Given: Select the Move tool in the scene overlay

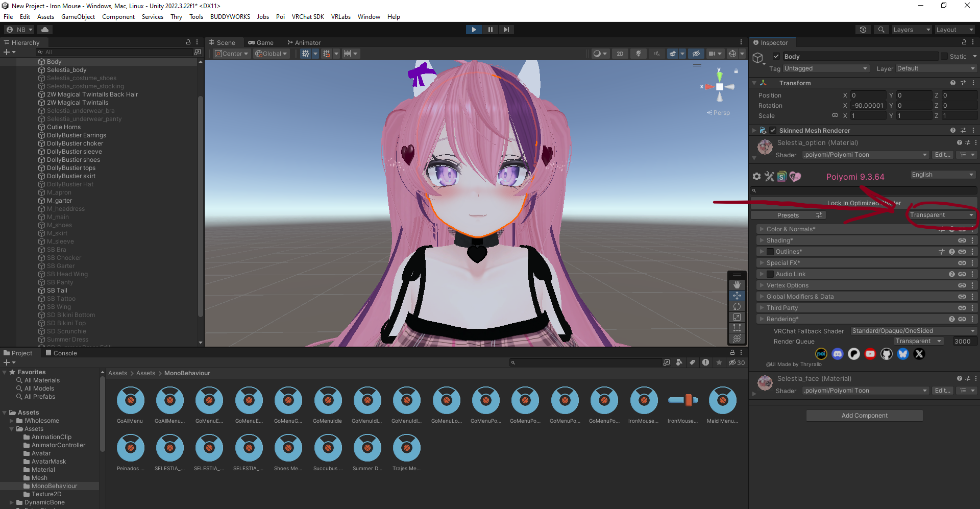Looking at the screenshot, I should pos(737,296).
